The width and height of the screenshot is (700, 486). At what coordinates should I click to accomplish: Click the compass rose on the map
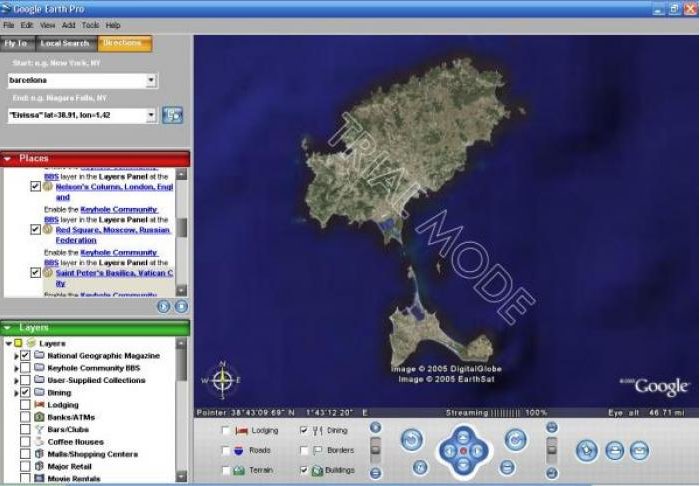point(222,380)
